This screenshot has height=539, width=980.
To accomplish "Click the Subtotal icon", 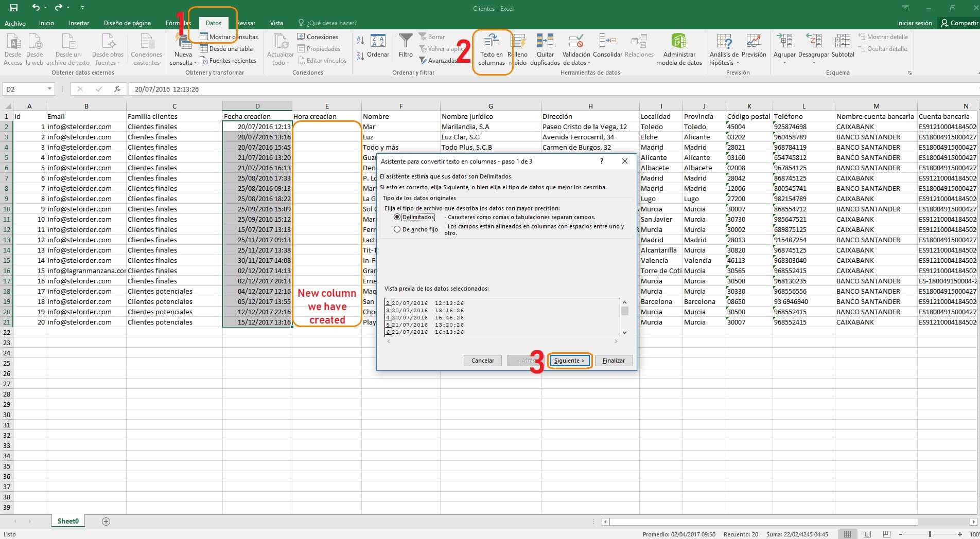I will pyautogui.click(x=843, y=42).
